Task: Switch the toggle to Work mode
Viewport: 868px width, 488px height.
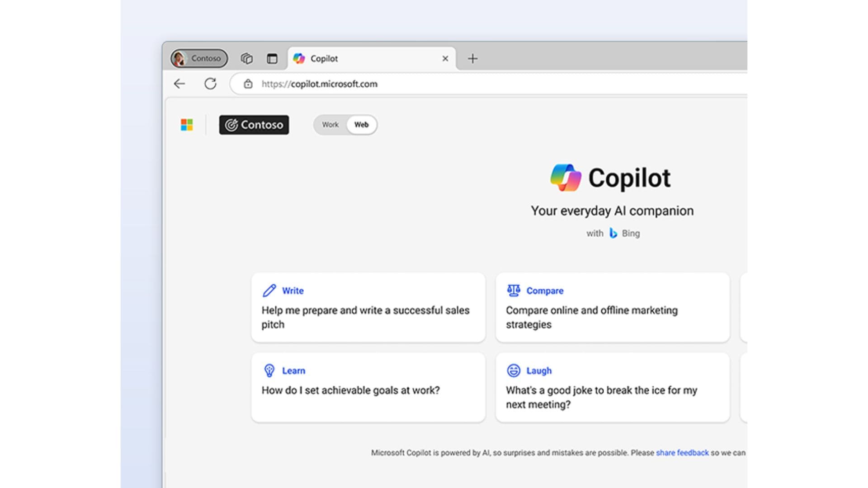Action: point(330,125)
